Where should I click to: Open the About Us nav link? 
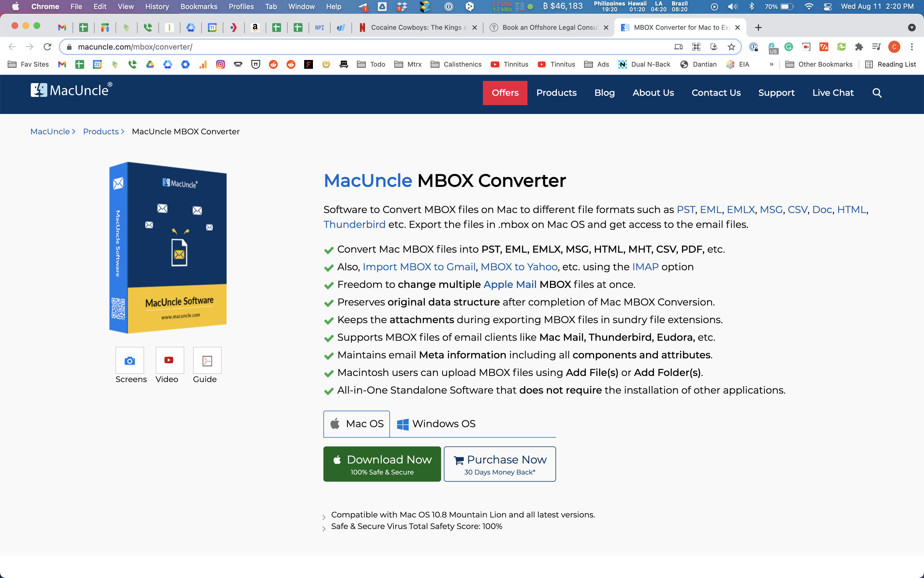tap(653, 93)
